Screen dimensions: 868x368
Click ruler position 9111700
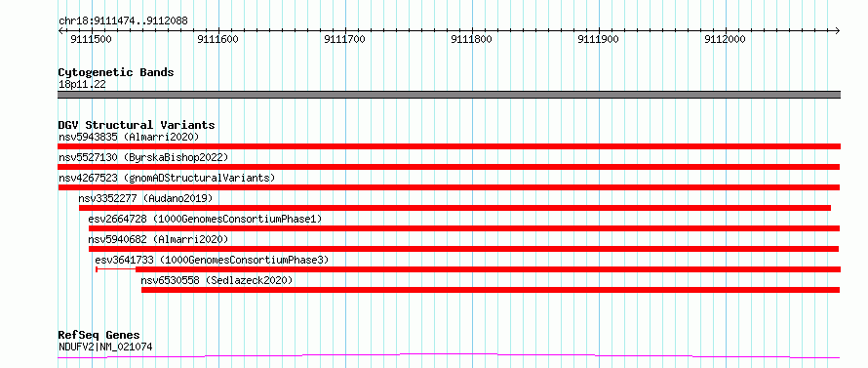pos(345,39)
